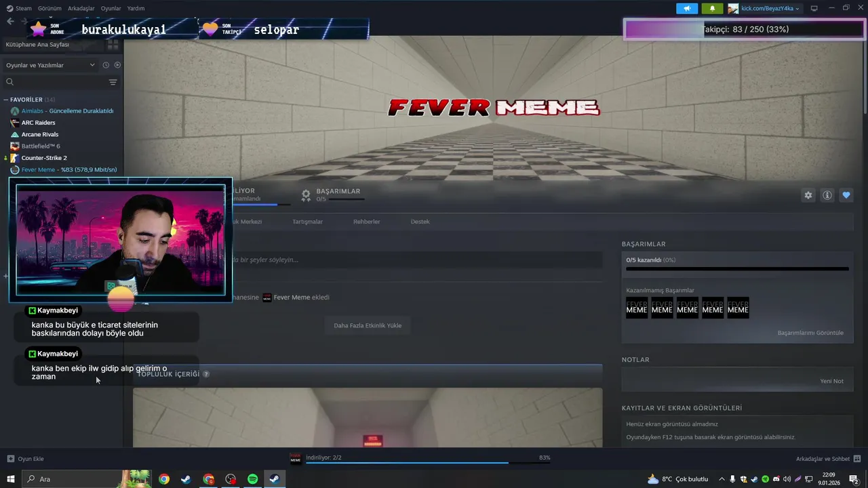Open the Oyunlar menu

click(111, 8)
